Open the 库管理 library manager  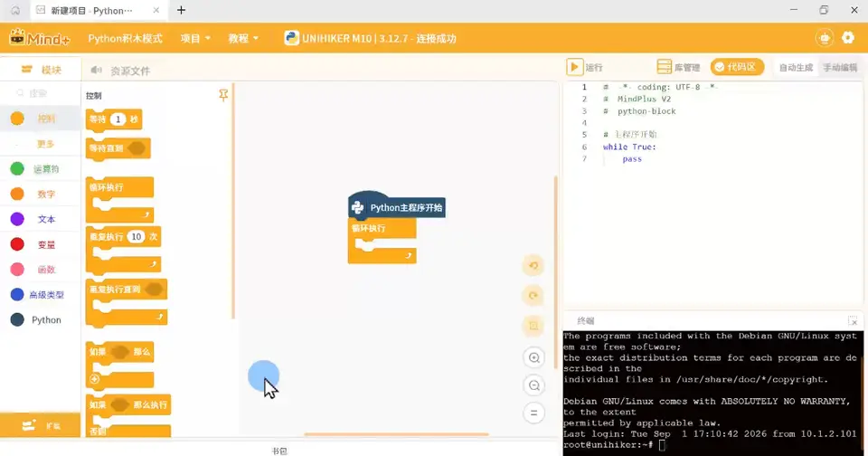click(678, 67)
